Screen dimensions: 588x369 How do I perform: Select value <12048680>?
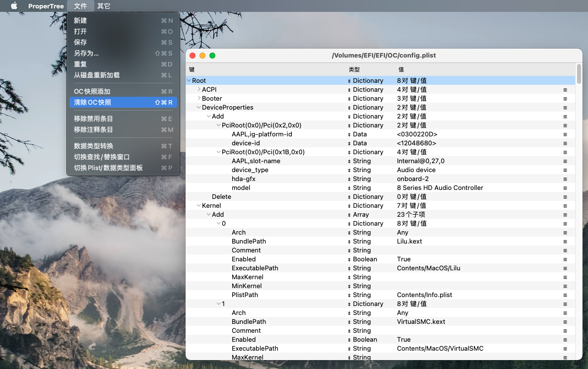tap(416, 143)
